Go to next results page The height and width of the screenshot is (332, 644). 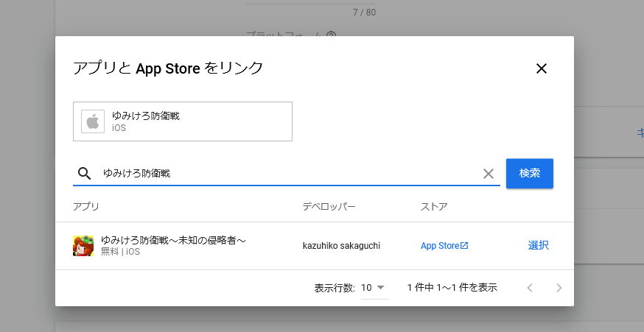point(559,288)
